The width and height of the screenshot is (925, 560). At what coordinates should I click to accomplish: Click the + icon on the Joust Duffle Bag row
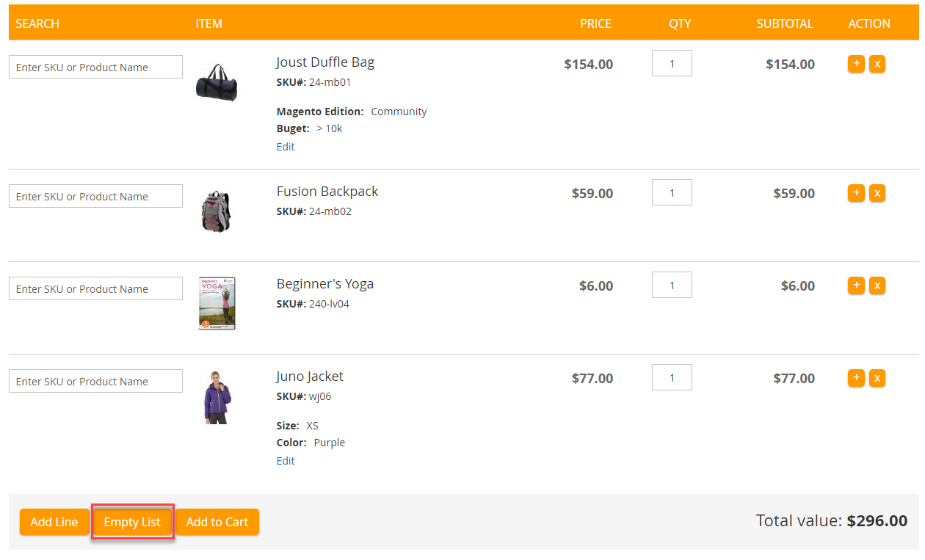coord(856,64)
